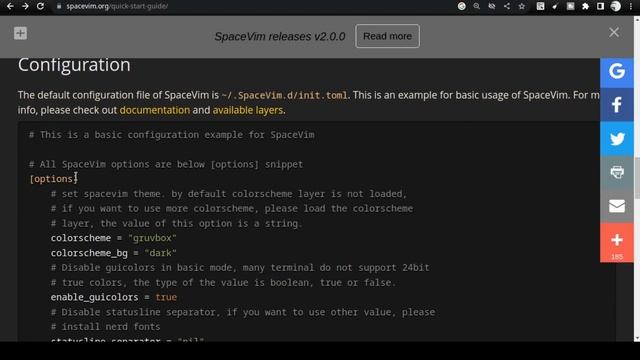Toggle the browser side panel
640x360 pixels.
click(x=600, y=6)
